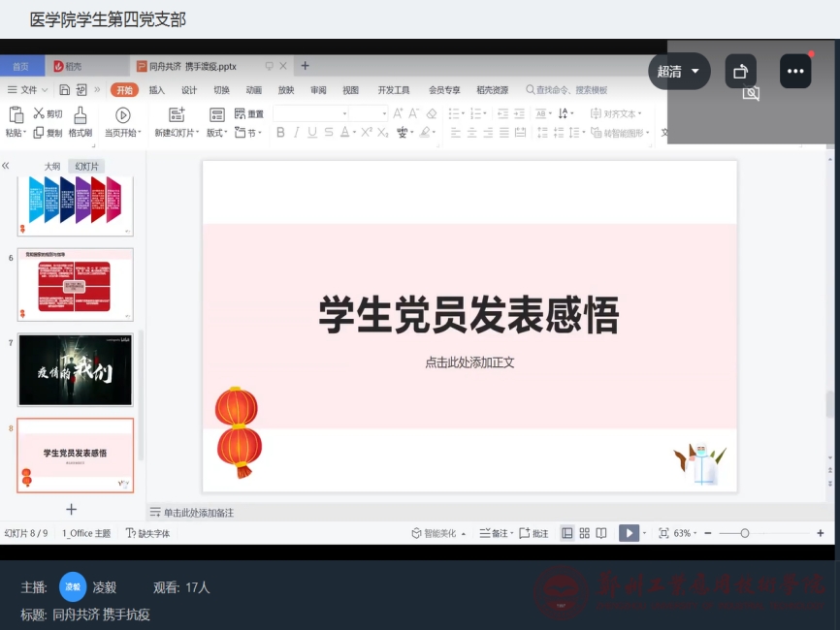
Task: Open the 智能美化 smart beautify tool
Action: [438, 533]
